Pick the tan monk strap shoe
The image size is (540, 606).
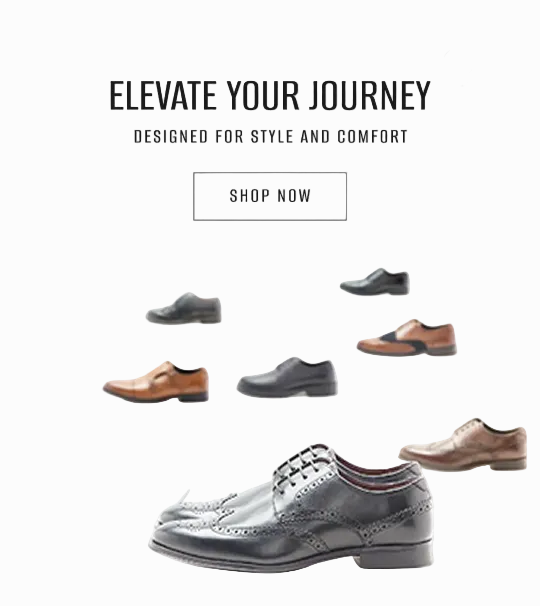click(156, 382)
